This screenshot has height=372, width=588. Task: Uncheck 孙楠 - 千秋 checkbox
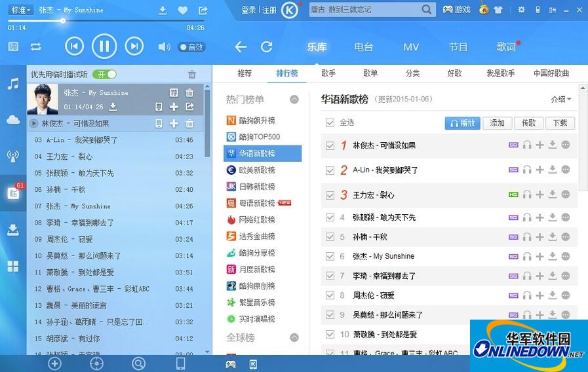330,237
